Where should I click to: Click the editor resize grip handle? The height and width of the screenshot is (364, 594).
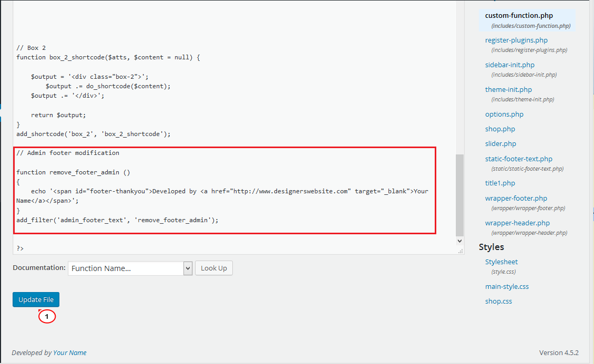tap(460, 251)
